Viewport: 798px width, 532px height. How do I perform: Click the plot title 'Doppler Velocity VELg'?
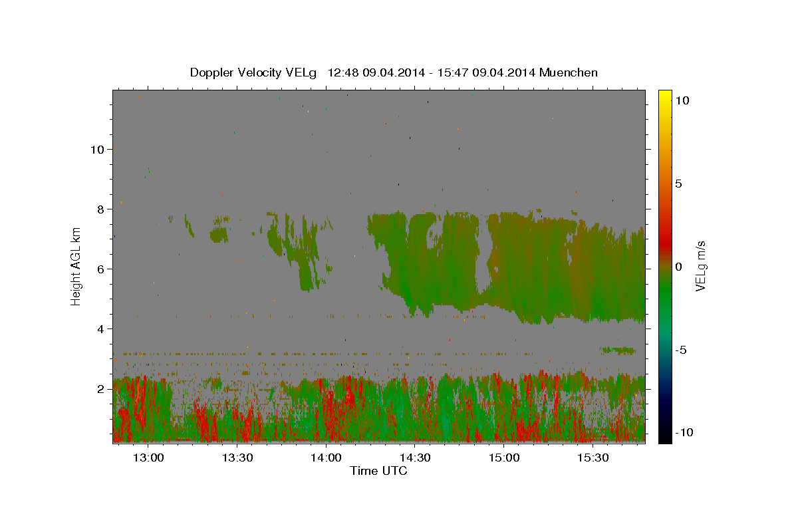tap(255, 72)
